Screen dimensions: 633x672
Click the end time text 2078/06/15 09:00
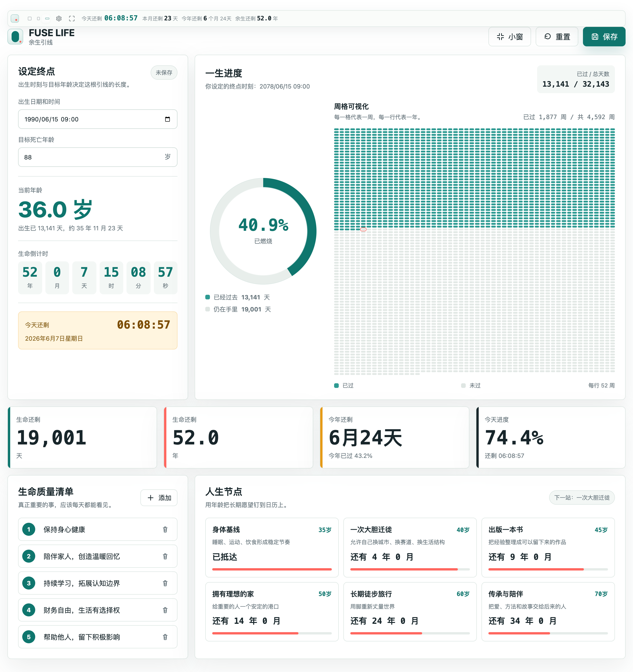click(x=285, y=86)
